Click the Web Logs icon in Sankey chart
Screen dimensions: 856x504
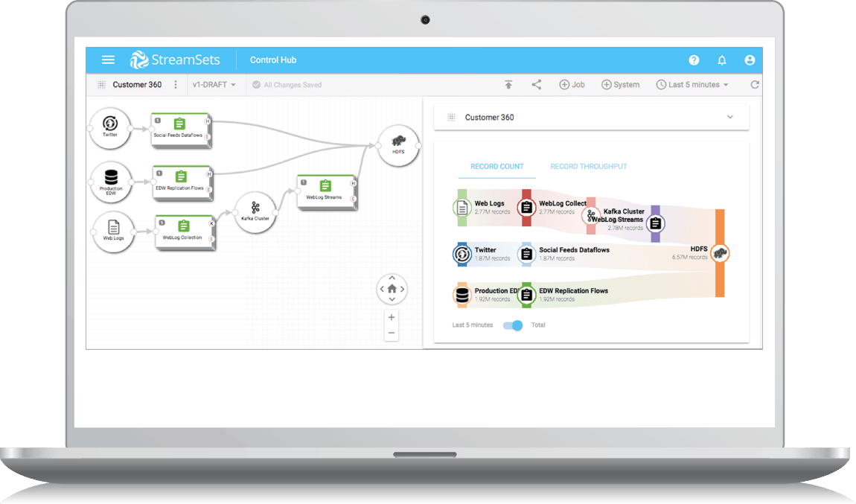(x=461, y=208)
